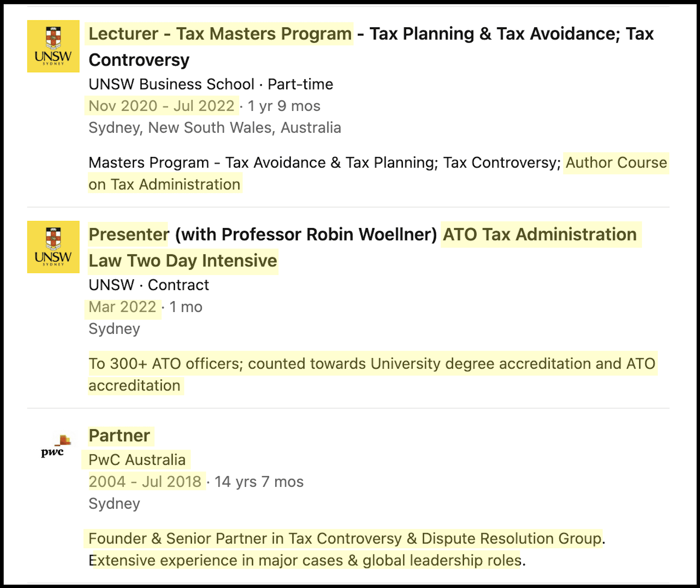This screenshot has height=588, width=700.
Task: Click the UNSW Business School · Part-time line
Action: click(x=211, y=84)
